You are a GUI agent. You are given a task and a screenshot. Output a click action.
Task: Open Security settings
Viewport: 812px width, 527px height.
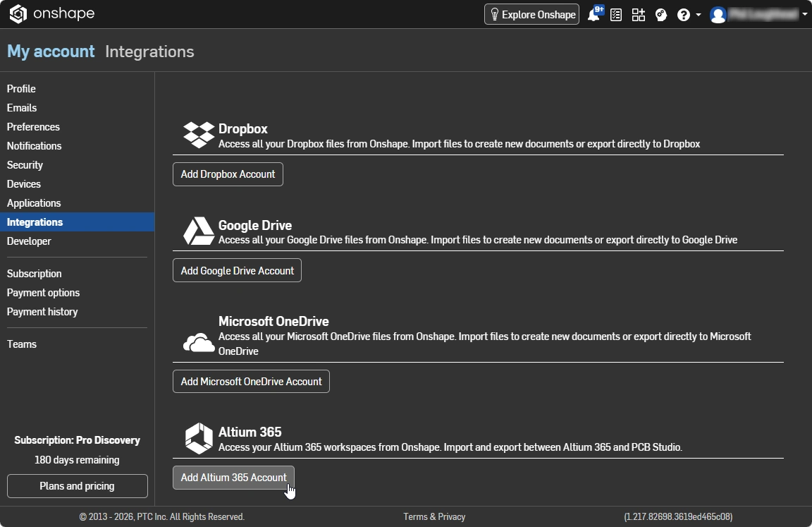[25, 165]
